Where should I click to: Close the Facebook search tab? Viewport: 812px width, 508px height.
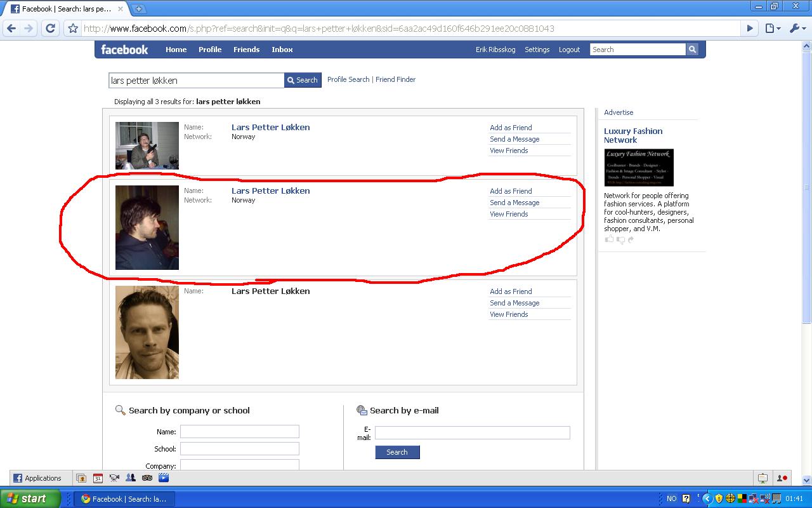coord(121,9)
